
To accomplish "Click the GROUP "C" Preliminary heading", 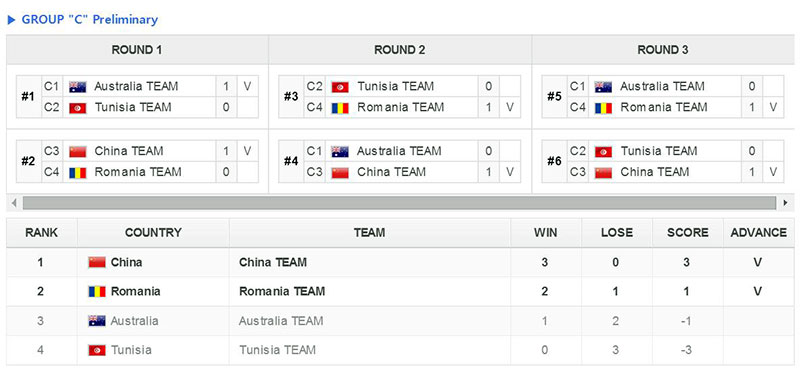I will tap(90, 20).
